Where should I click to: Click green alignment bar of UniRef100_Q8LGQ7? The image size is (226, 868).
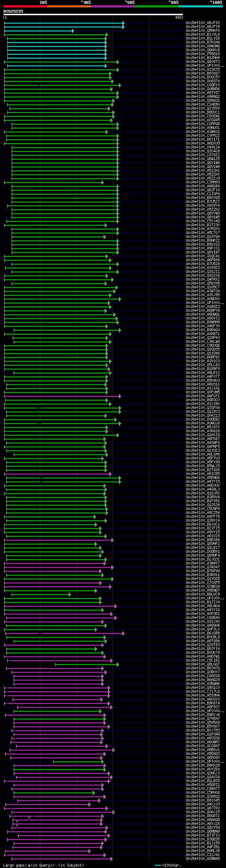click(x=87, y=664)
